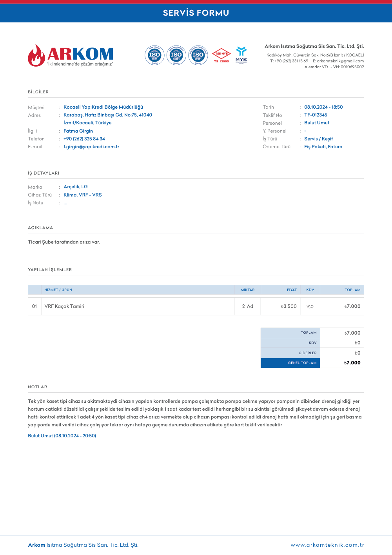Click the MYK logo
The height and width of the screenshot is (555, 392).
[241, 55]
